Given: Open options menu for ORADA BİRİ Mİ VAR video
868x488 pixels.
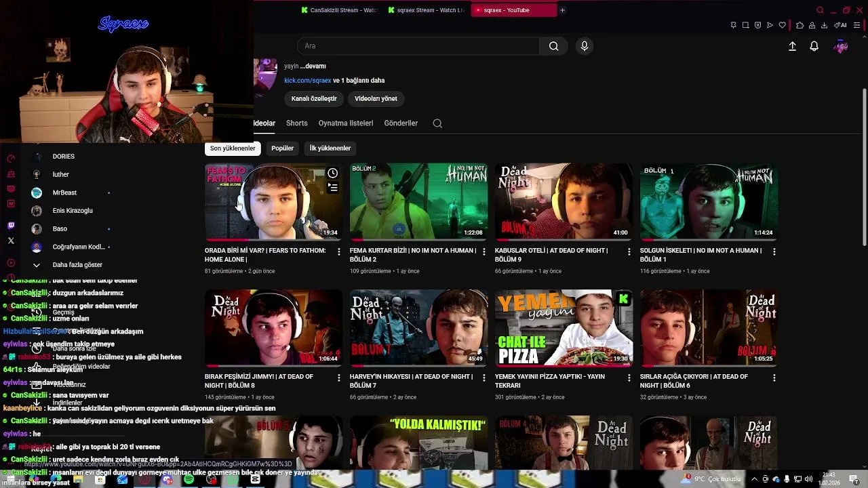Looking at the screenshot, I should click(x=339, y=251).
